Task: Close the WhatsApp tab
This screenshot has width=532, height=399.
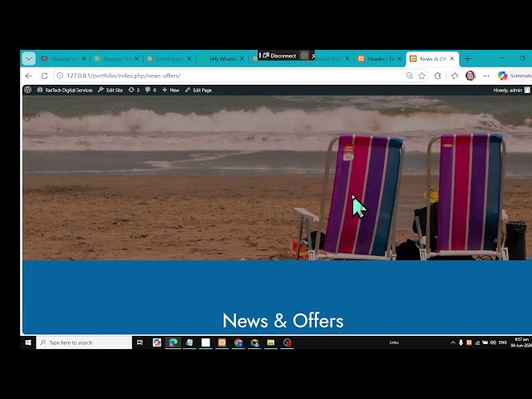Action: tap(242, 59)
